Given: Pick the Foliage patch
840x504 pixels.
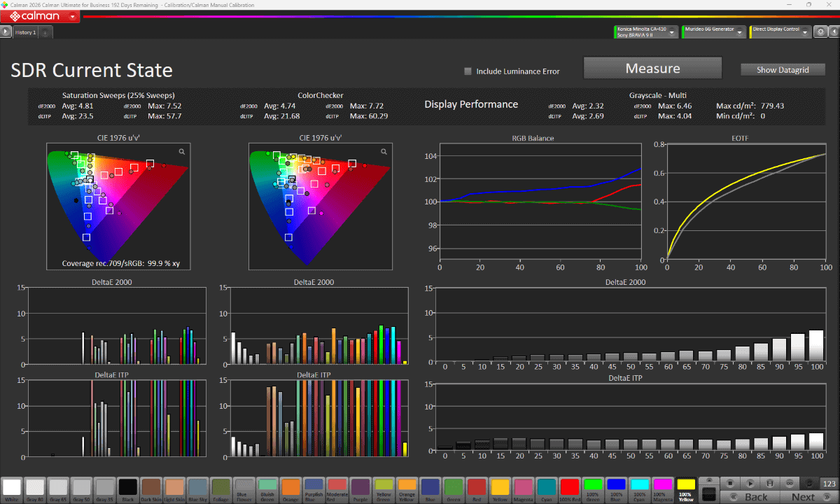Looking at the screenshot, I should coord(220,489).
